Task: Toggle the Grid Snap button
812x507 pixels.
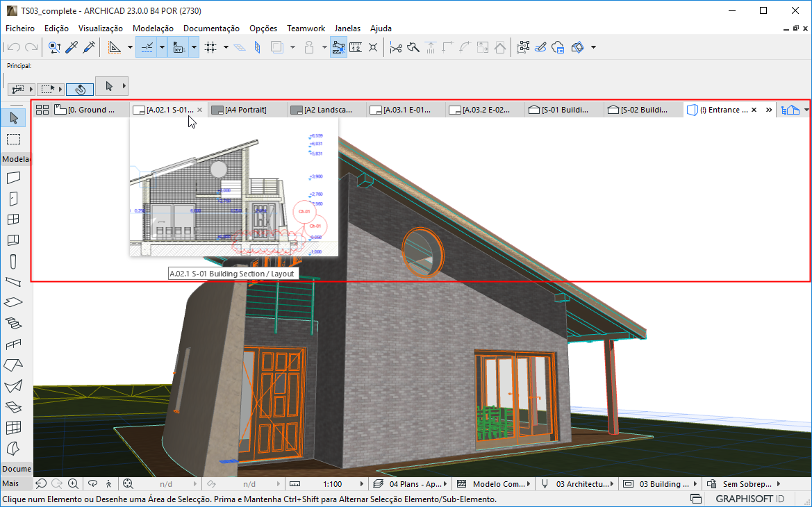Action: pos(211,47)
